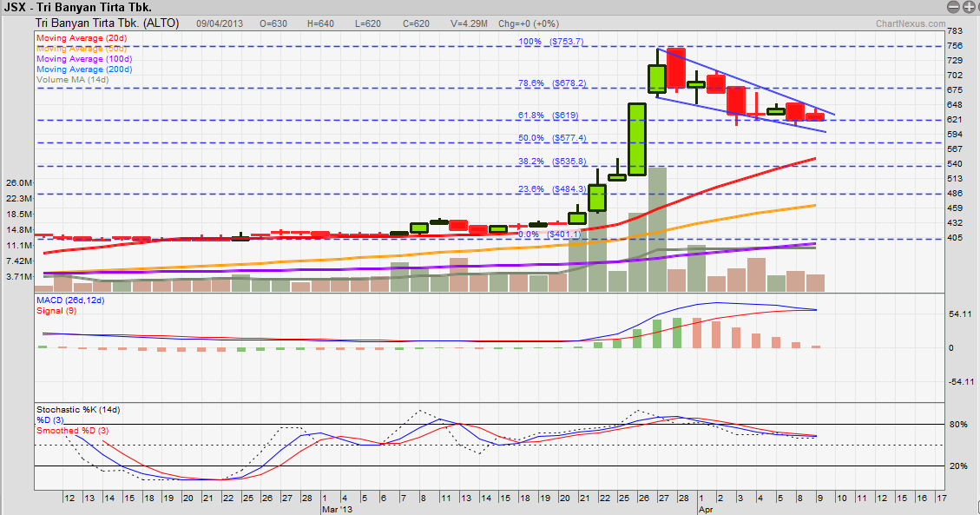Click the Apr month marker on date axis
This screenshot has width=980, height=515.
click(x=706, y=512)
